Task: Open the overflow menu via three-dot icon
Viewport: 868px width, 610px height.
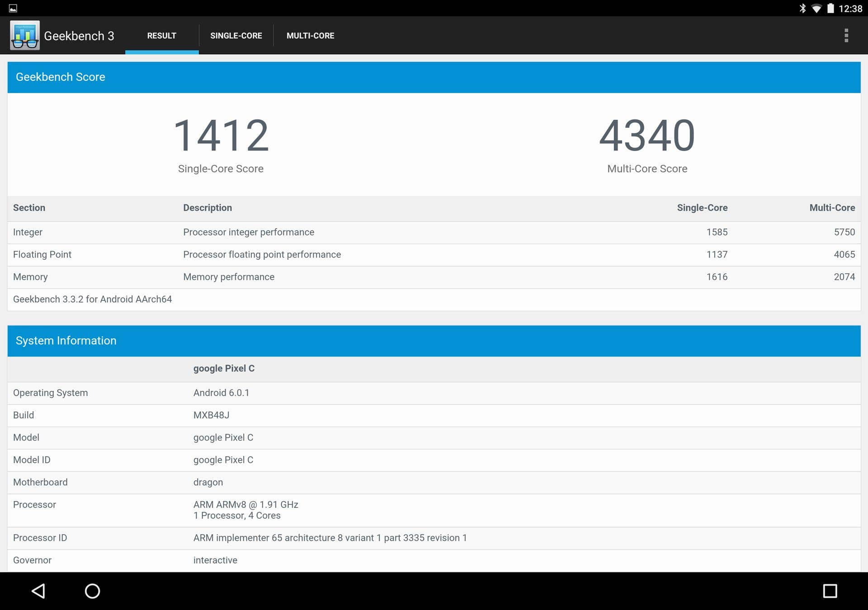Action: click(x=846, y=35)
